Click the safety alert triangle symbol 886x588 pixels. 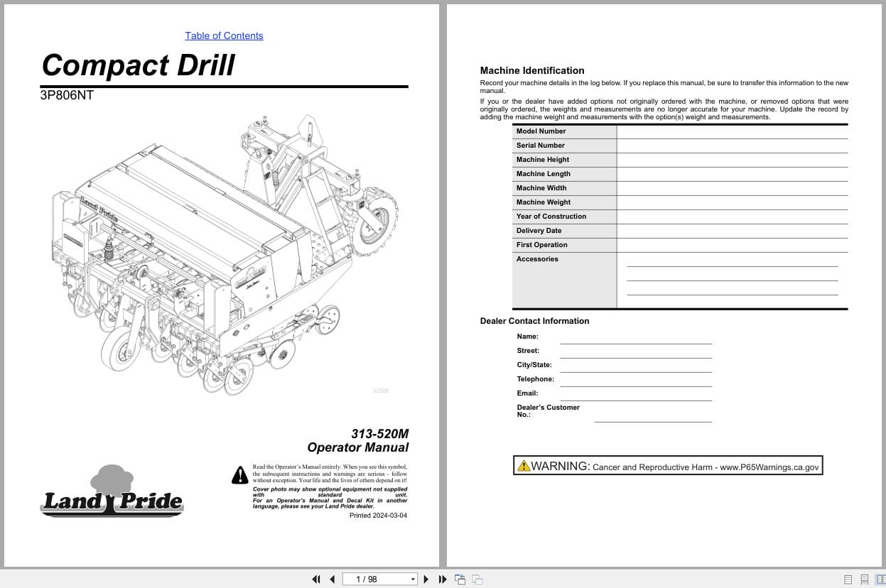point(240,474)
